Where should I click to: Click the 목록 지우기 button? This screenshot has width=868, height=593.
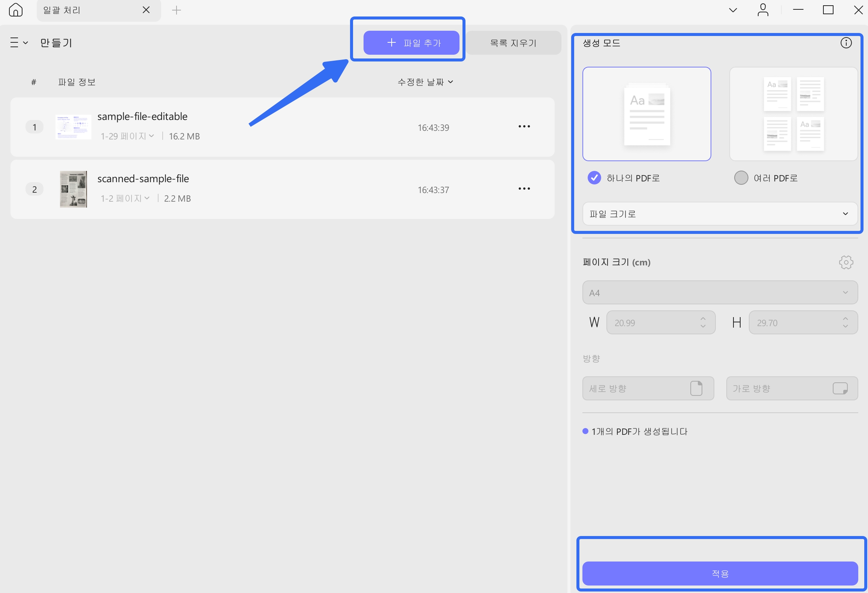[x=513, y=43]
